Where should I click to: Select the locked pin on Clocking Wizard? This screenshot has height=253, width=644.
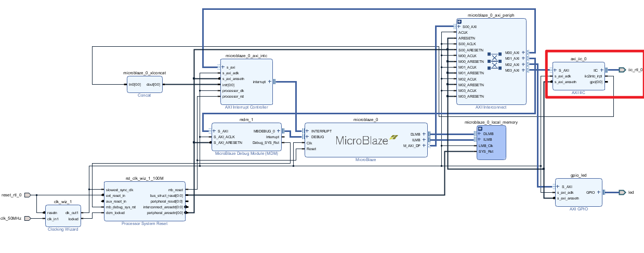pyautogui.click(x=73, y=218)
